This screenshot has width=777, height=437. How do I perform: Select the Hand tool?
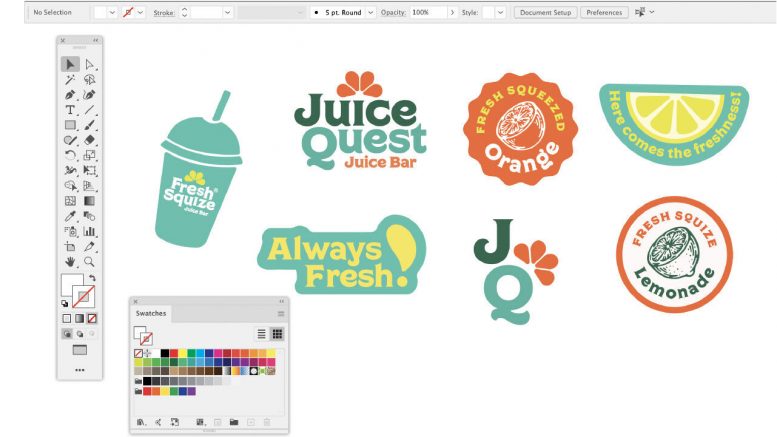tap(70, 262)
